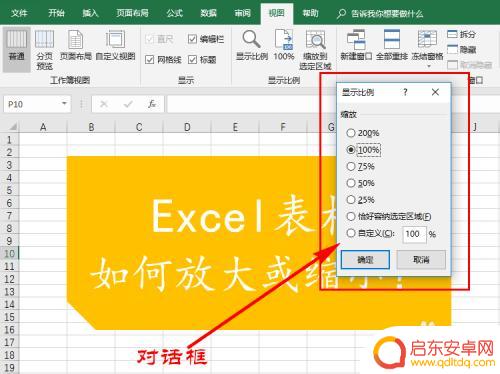Screen dimensions: 500x374
Task: Toggle the Headings (标题) checkbox
Action: (192, 60)
